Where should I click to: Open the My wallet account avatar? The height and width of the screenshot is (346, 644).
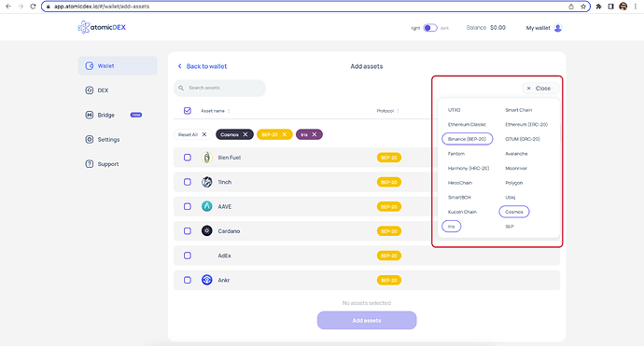tap(558, 28)
